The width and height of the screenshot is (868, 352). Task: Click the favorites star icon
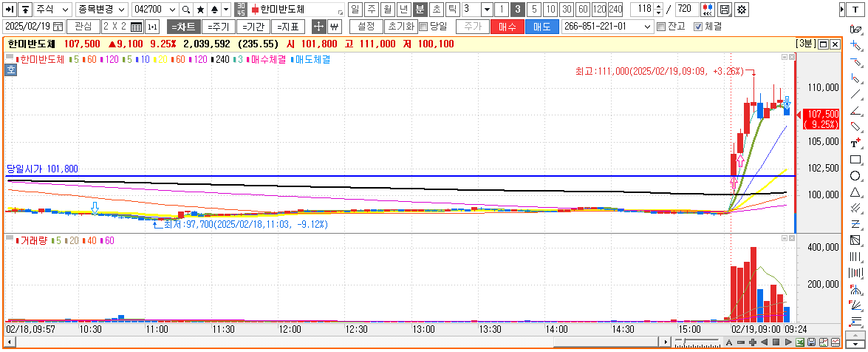pyautogui.click(x=200, y=10)
